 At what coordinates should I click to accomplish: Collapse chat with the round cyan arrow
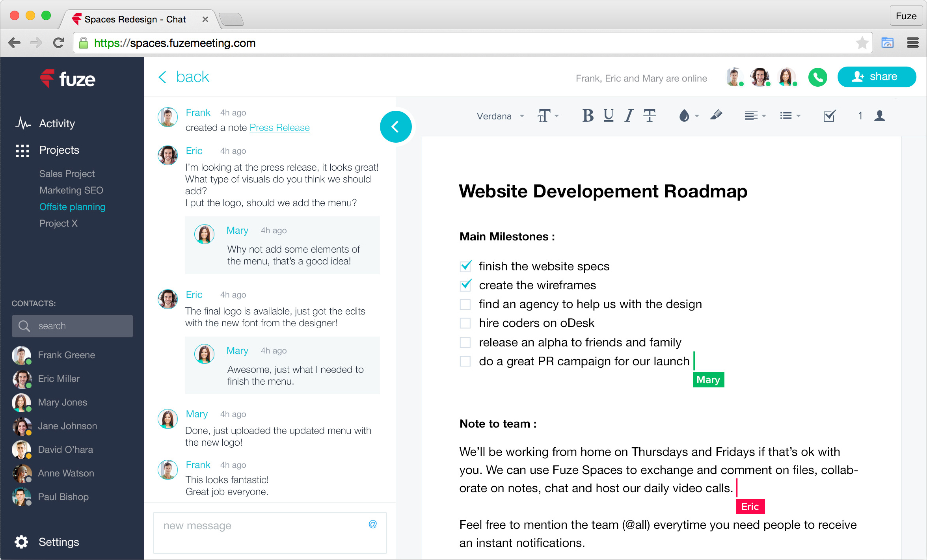(396, 127)
